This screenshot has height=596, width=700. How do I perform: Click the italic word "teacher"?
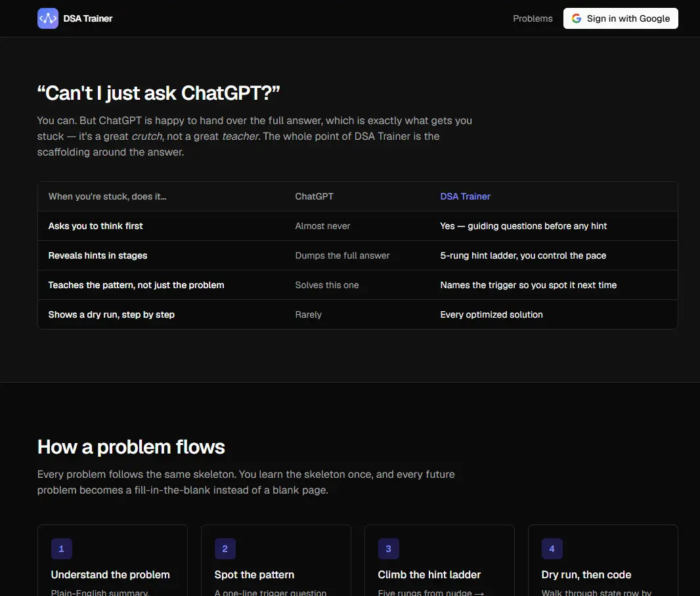(x=240, y=136)
